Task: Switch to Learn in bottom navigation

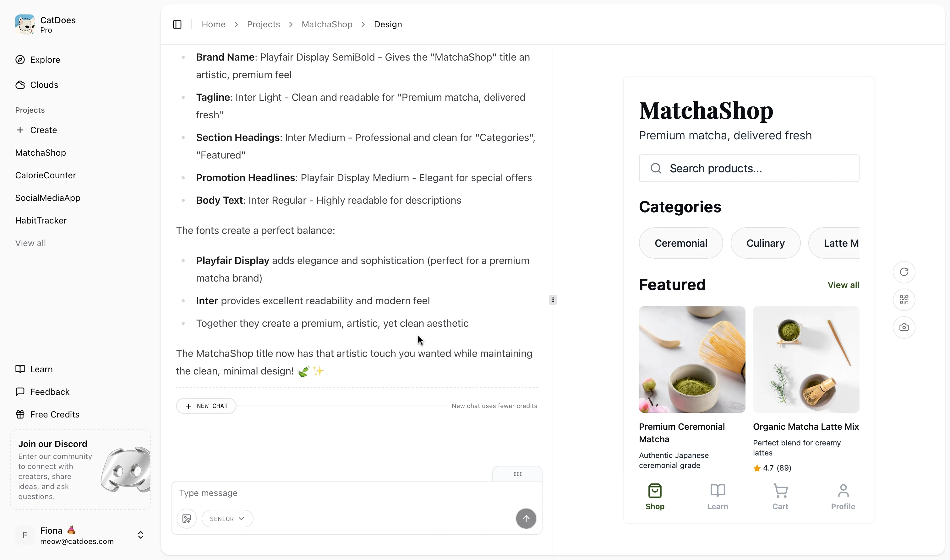Action: click(x=717, y=496)
